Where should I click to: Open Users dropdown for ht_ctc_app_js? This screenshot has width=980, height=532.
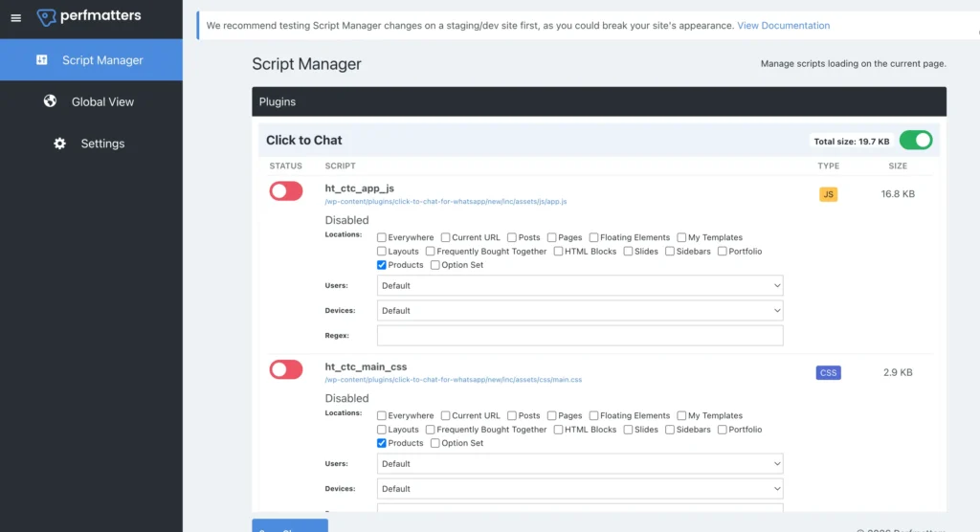[x=580, y=286]
